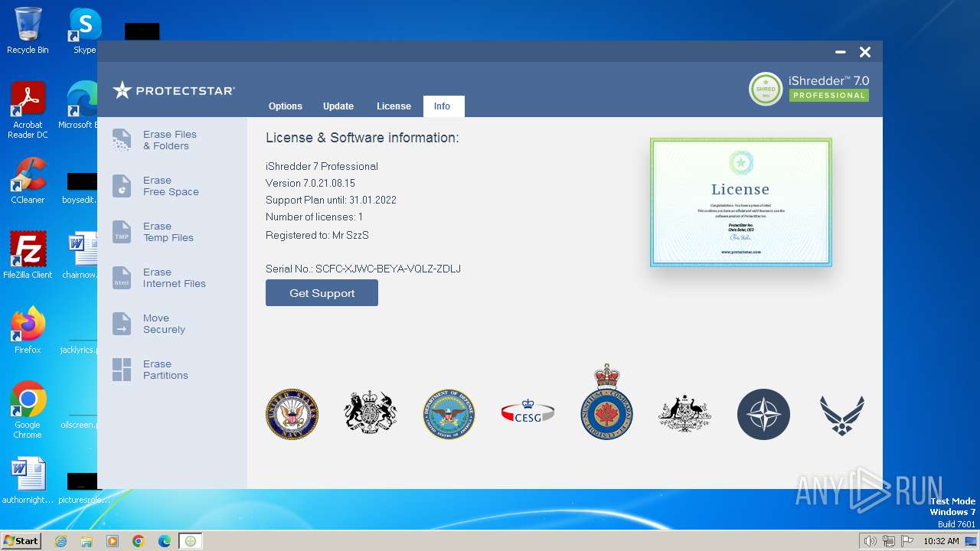Select Erase Free Space icon
Image resolution: width=980 pixels, height=551 pixels.
point(122,186)
